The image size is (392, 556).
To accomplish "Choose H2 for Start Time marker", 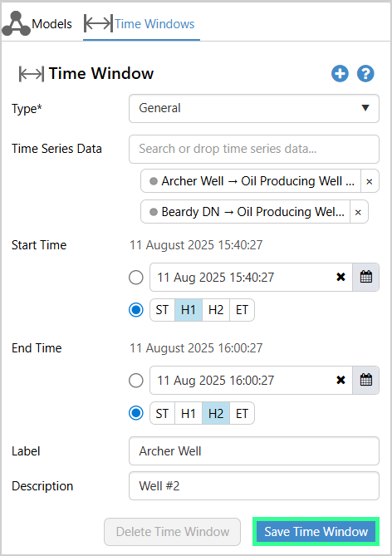I will [x=216, y=310].
